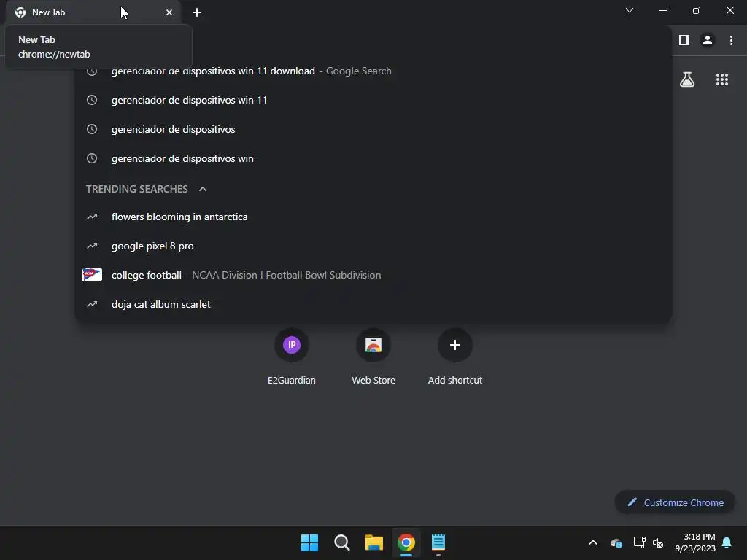The width and height of the screenshot is (747, 560).
Task: Open File Explorer from the taskbar
Action: 374,542
